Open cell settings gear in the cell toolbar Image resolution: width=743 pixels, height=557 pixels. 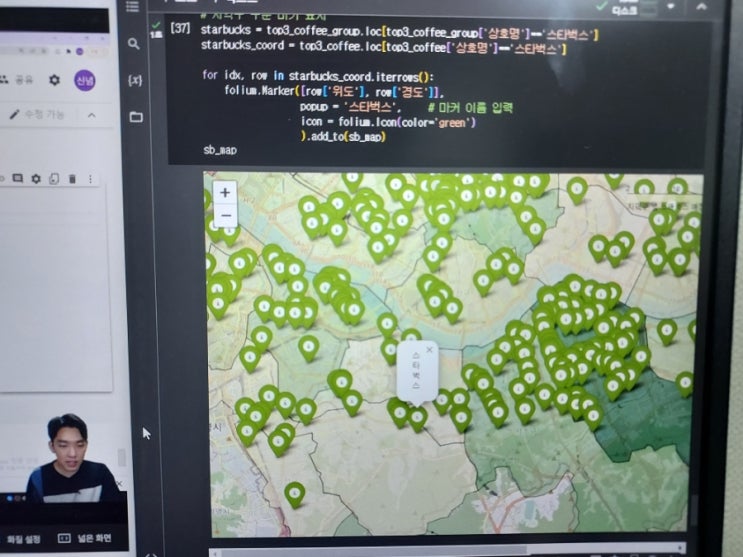click(36, 179)
